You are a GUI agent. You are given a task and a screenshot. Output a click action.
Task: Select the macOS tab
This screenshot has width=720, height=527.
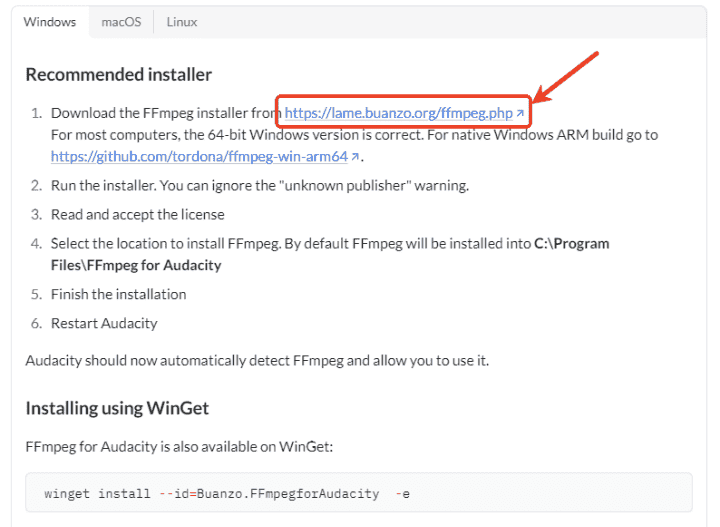pyautogui.click(x=121, y=22)
